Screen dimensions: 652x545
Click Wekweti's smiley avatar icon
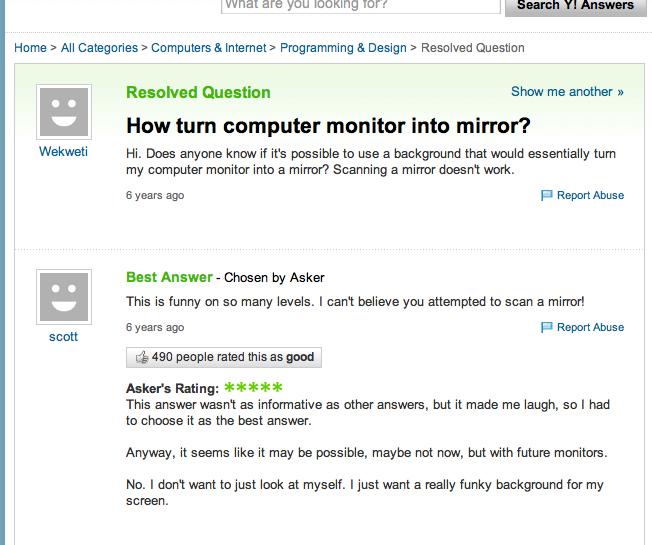point(64,112)
